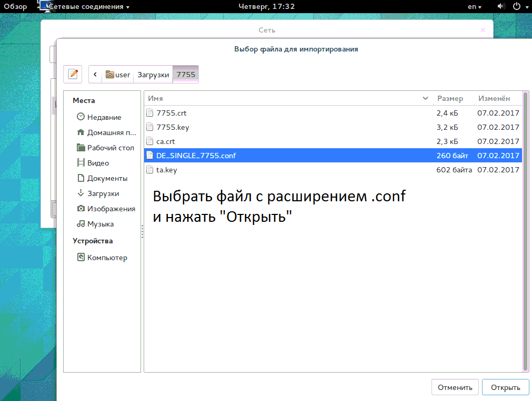Go to Рабочий стол in sidebar
532x401 pixels.
click(110, 148)
